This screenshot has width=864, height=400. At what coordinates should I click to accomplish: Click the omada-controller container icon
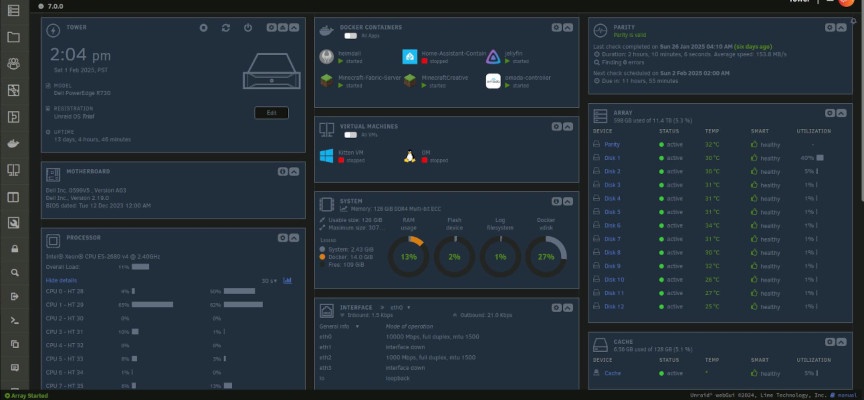tap(493, 81)
